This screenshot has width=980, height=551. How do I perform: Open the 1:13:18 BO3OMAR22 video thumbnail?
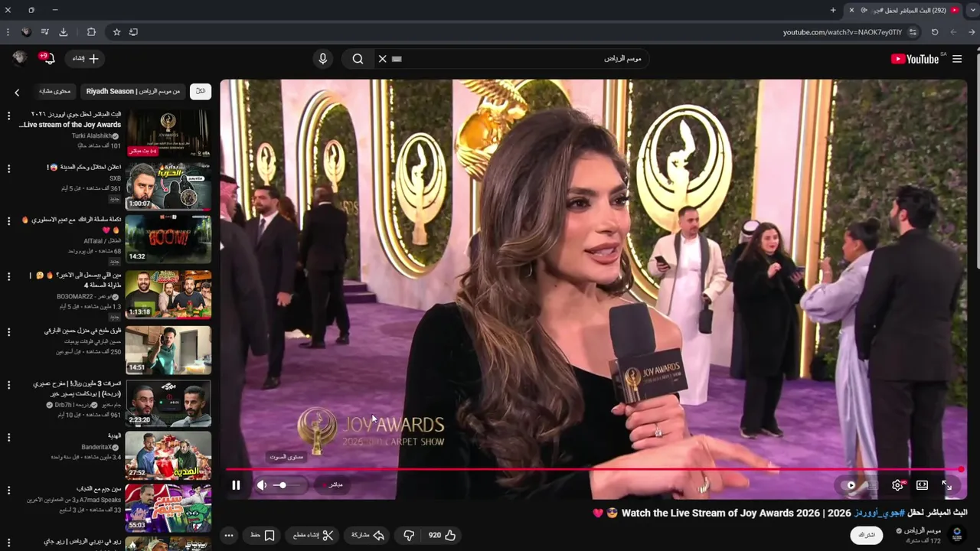168,294
